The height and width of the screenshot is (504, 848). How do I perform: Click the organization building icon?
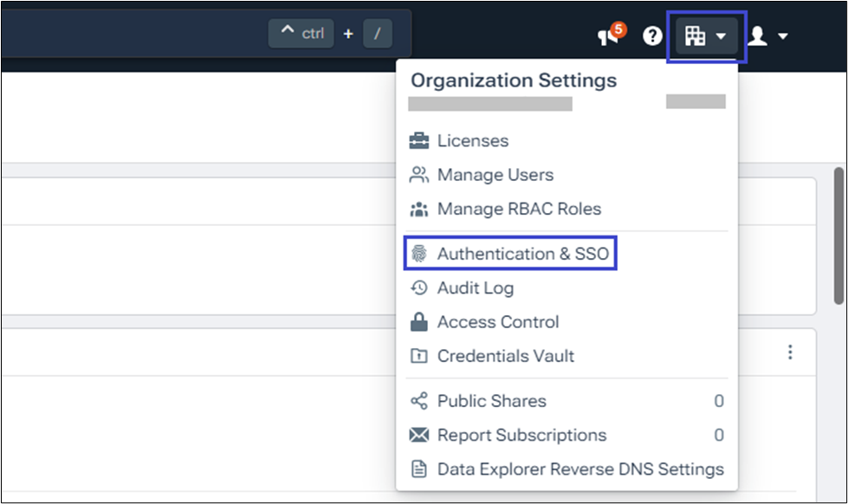[695, 36]
